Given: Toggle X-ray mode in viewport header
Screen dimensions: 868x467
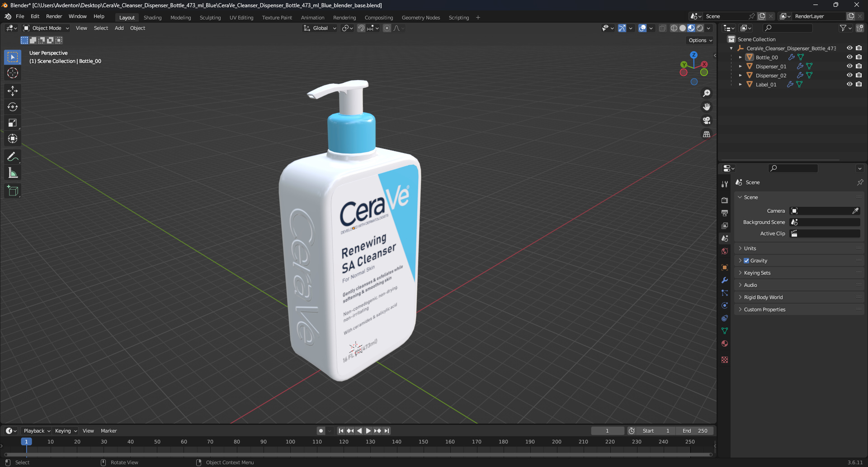Looking at the screenshot, I should [662, 28].
